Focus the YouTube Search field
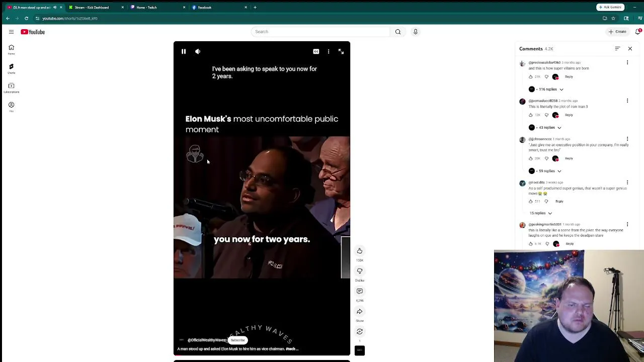Image resolution: width=644 pixels, height=362 pixels. click(x=320, y=32)
